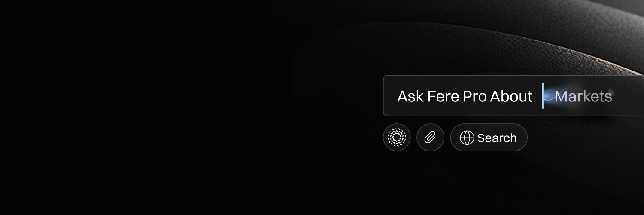The image size is (644, 215).
Task: Click the word "About" in the prompt
Action: tap(511, 96)
